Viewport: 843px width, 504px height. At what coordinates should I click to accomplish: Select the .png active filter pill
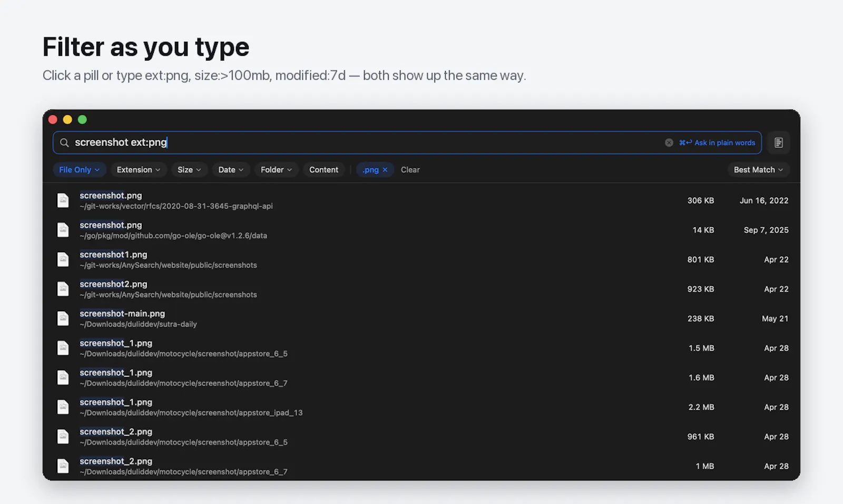(x=375, y=170)
